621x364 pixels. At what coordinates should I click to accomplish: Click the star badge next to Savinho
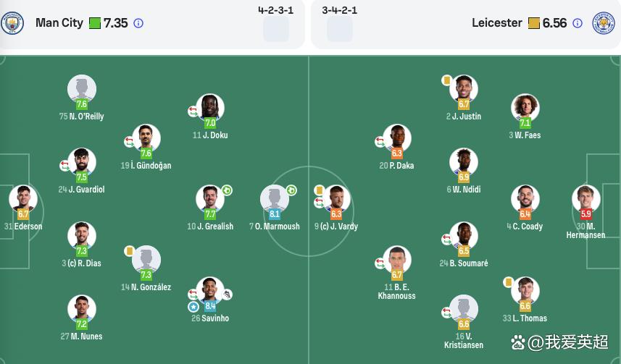click(x=193, y=307)
